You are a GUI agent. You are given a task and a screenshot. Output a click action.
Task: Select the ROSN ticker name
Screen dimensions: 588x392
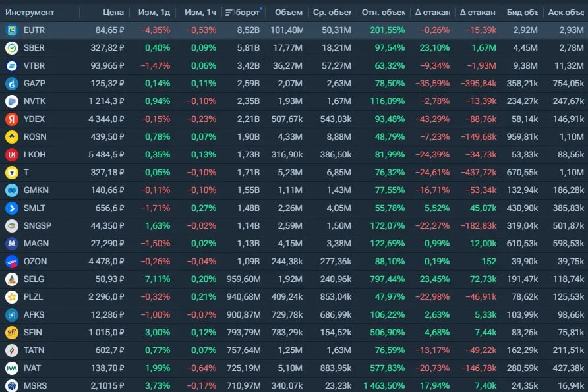click(35, 137)
